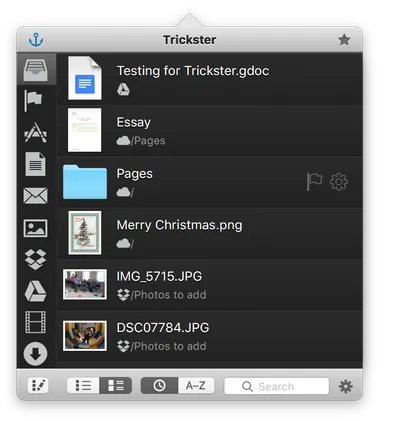Click Photos to add path under DSC07784.JPG
Viewport: 404px width, 421px height.
tap(169, 346)
